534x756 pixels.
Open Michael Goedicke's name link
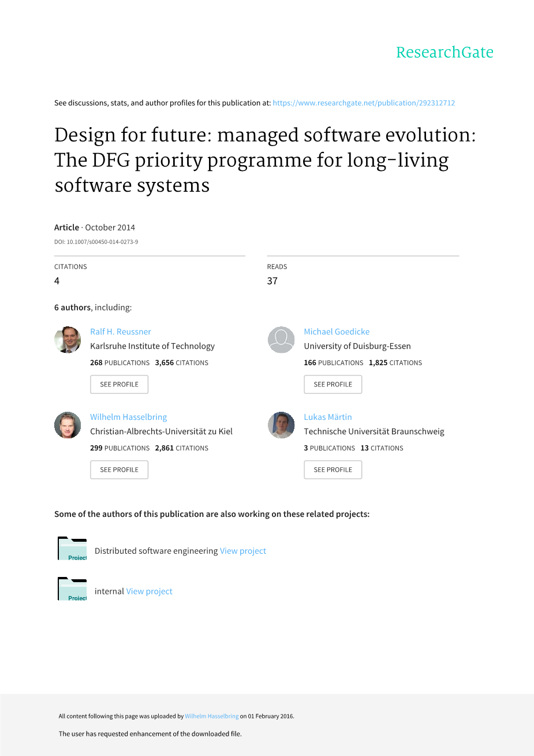pyautogui.click(x=337, y=332)
